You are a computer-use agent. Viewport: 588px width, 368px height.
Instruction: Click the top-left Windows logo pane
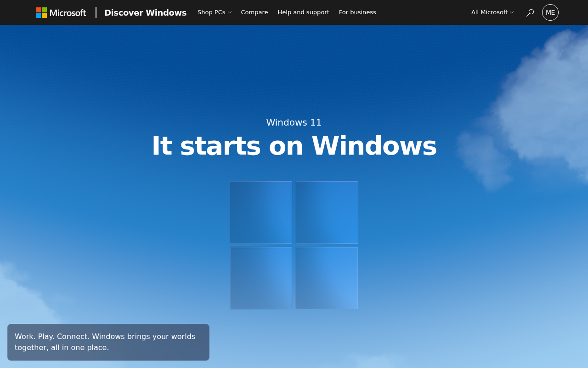point(261,212)
